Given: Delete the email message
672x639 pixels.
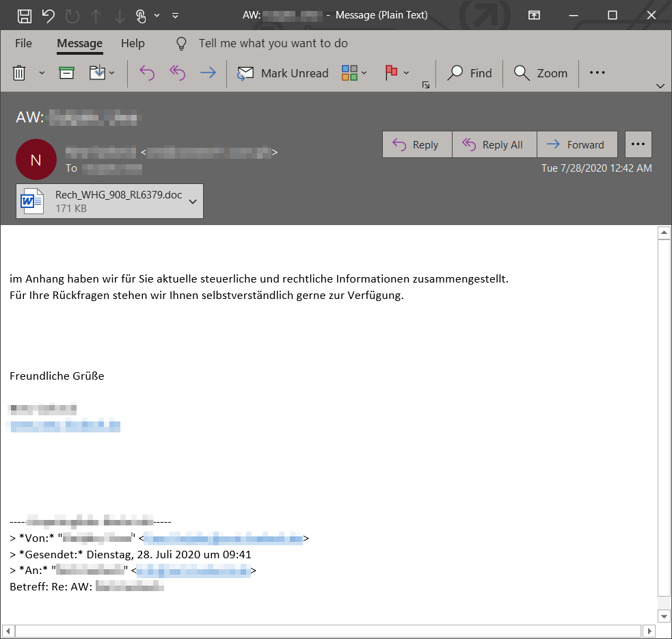Looking at the screenshot, I should (19, 73).
